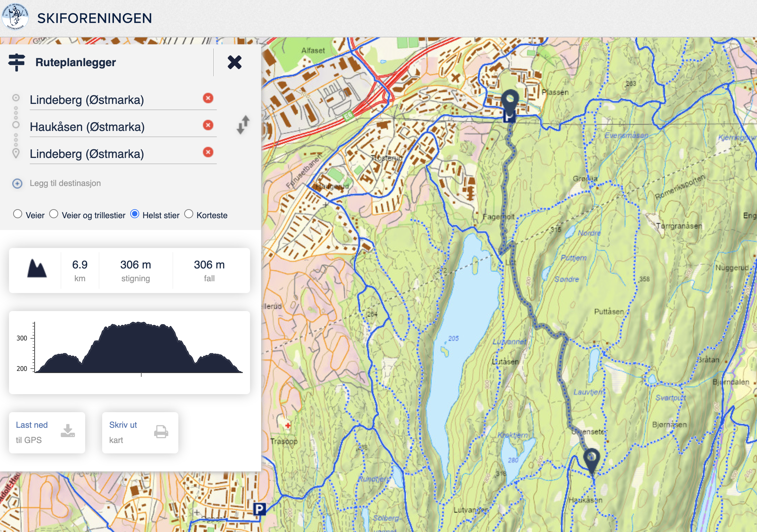This screenshot has height=532, width=757.
Task: Click the Plassen label on map
Action: pyautogui.click(x=555, y=92)
